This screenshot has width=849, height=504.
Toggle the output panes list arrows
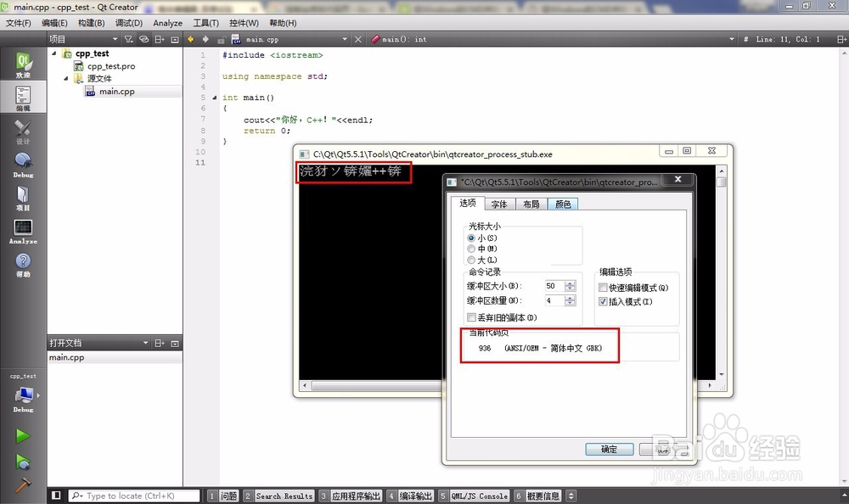point(571,496)
